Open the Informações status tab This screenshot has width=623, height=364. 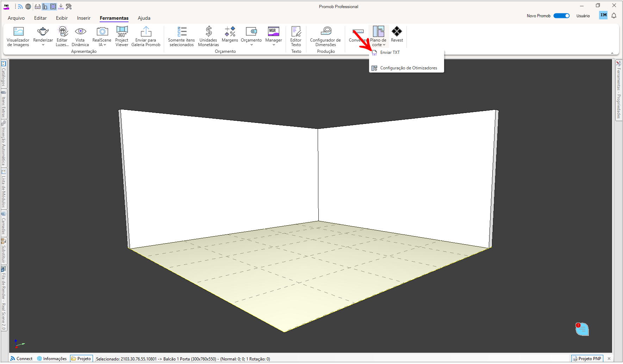(52, 359)
